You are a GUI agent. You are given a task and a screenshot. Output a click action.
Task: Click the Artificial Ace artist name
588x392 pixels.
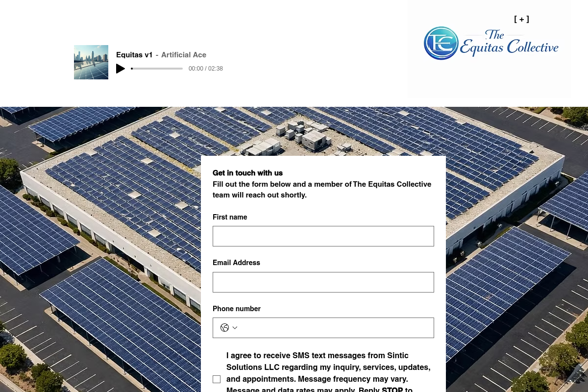184,55
